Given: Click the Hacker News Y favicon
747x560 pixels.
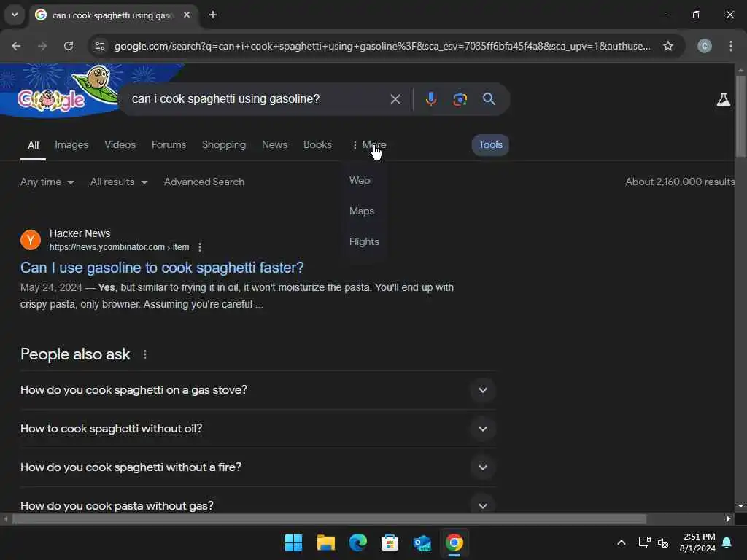Looking at the screenshot, I should coord(31,239).
